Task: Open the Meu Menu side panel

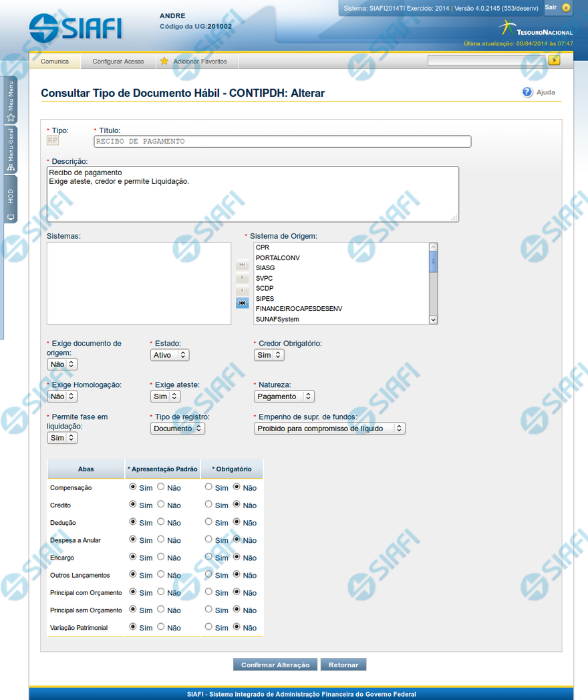Action: (10, 101)
